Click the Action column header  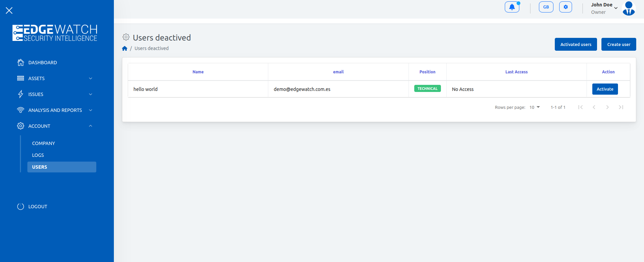(x=608, y=72)
